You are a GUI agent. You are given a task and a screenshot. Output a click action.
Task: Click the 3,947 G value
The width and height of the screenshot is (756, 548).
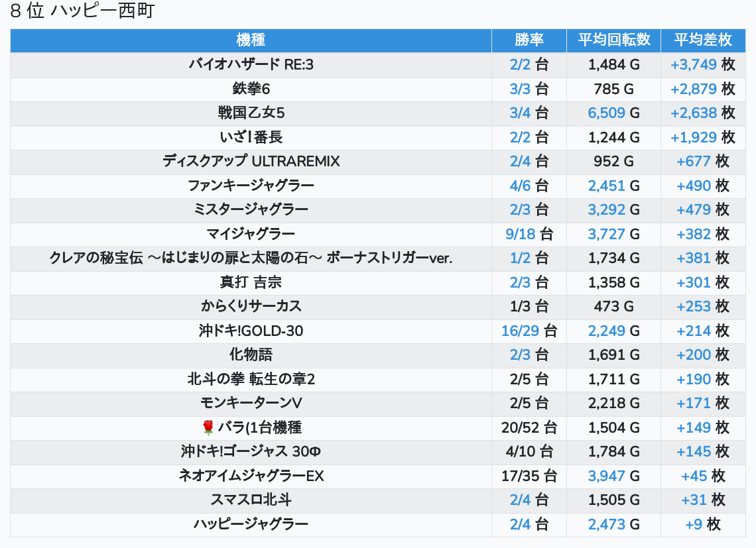coord(614,476)
